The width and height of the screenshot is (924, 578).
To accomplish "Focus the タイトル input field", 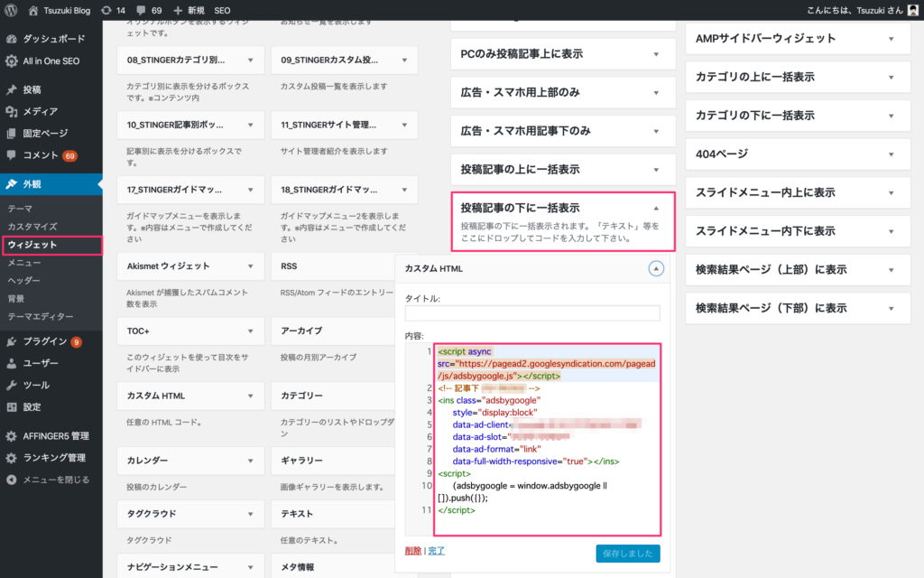I will [532, 312].
